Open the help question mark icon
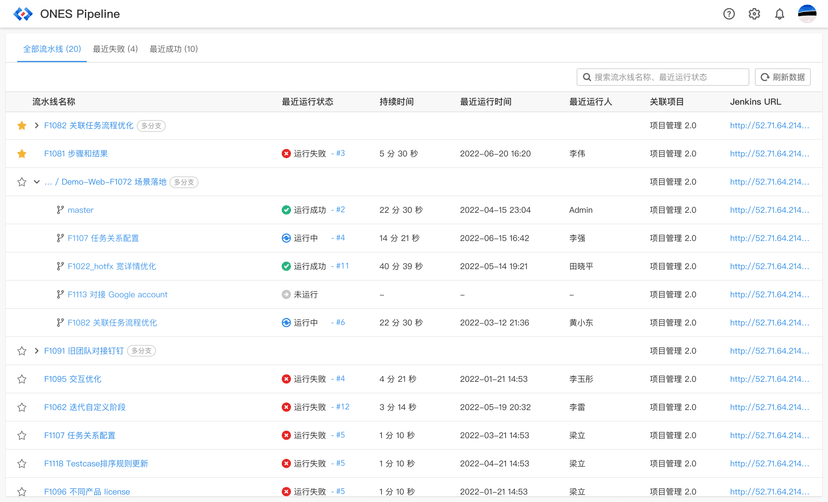 tap(729, 14)
